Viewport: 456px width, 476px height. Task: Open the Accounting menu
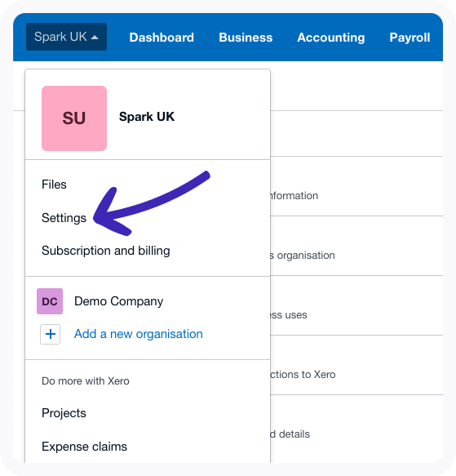pyautogui.click(x=331, y=38)
